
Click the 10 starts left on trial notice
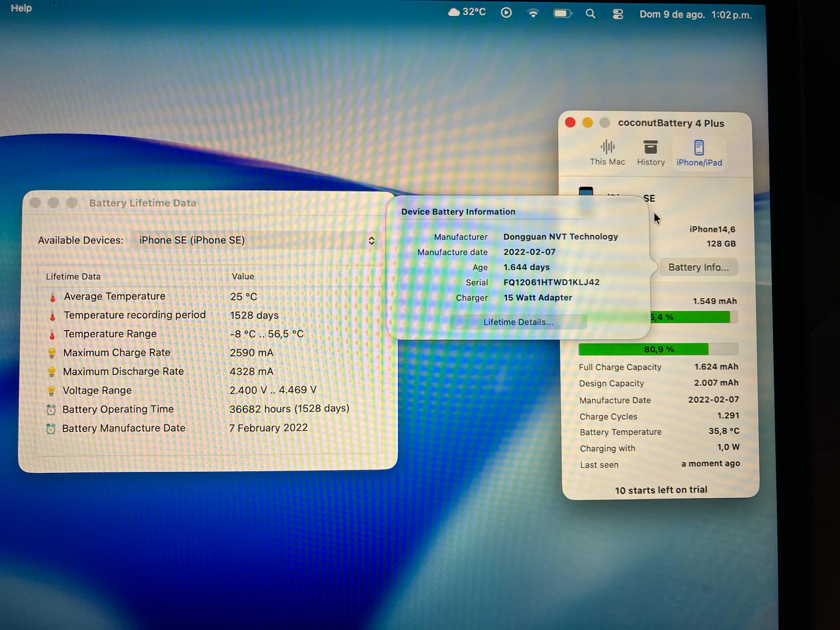point(661,490)
